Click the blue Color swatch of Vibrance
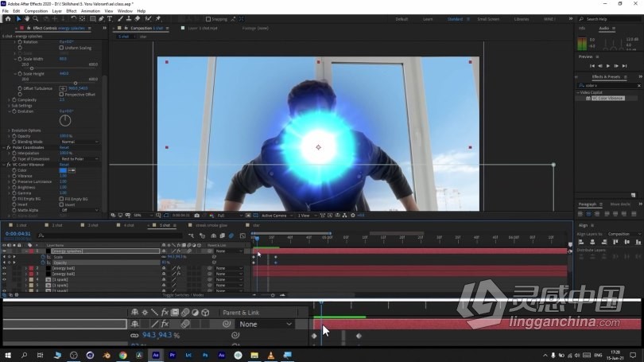Screen dimensions: 644x362 click(63, 170)
